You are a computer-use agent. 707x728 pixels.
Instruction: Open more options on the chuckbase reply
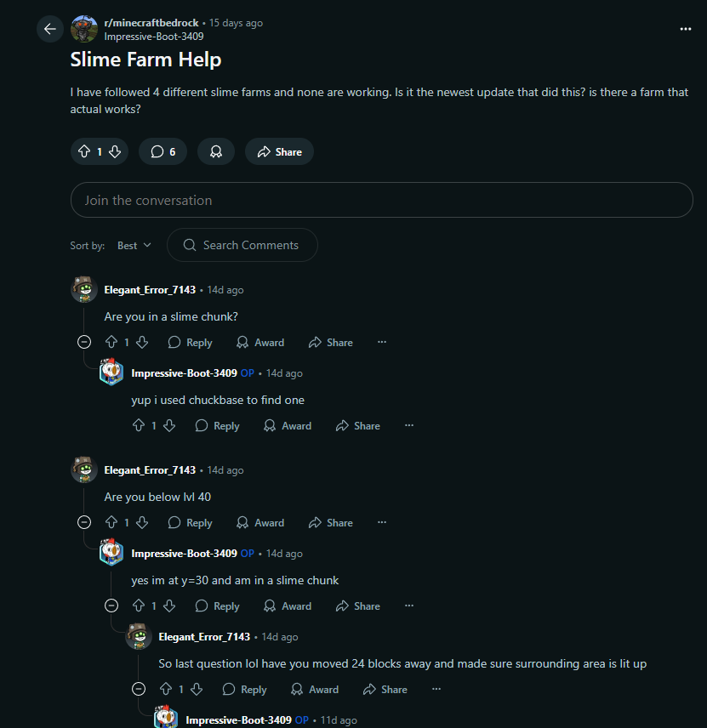coord(409,425)
